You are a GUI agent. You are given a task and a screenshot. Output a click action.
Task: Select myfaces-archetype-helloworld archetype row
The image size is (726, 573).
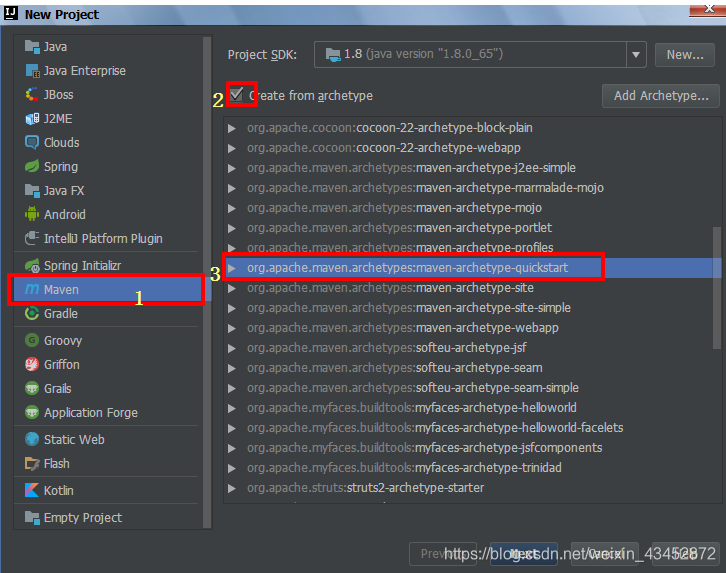point(472,408)
